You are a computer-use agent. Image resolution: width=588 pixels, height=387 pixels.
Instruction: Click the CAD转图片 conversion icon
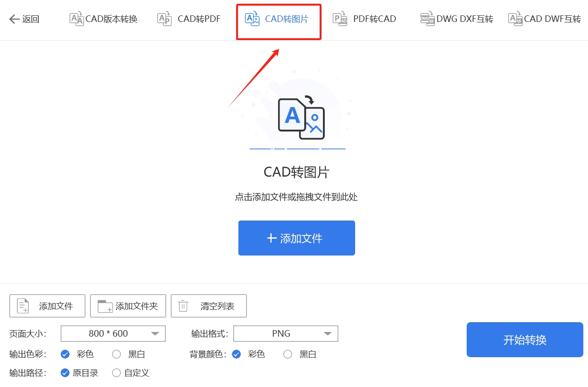pyautogui.click(x=252, y=19)
